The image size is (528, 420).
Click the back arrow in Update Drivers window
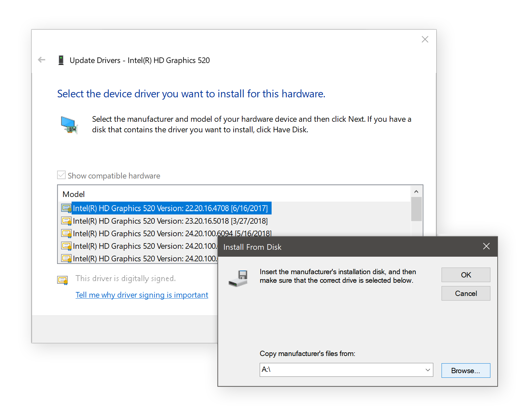point(41,60)
